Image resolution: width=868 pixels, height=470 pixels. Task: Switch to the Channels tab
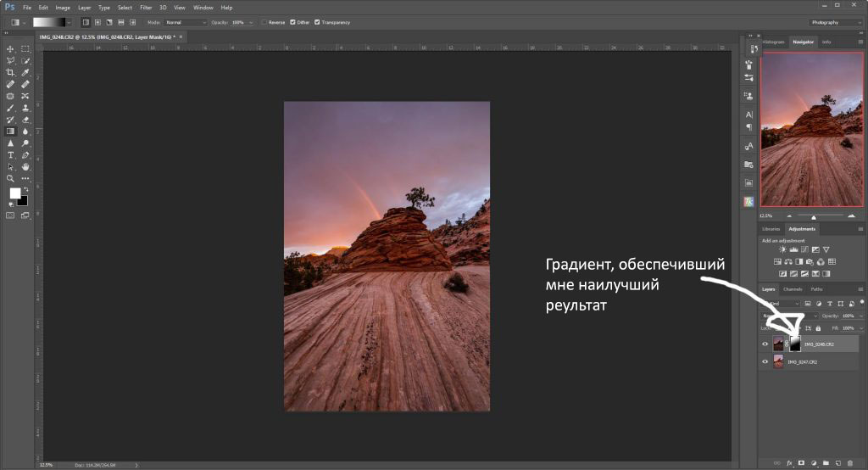click(793, 289)
